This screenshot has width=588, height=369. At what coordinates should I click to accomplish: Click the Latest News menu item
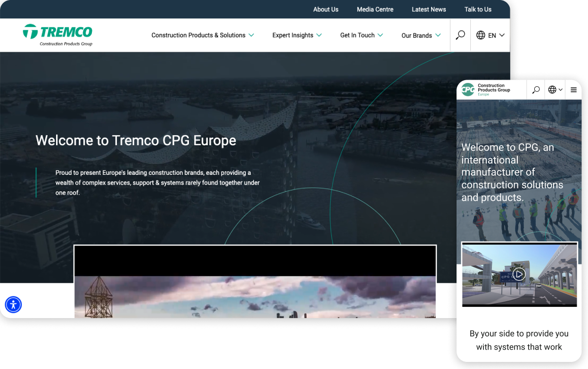tap(429, 9)
